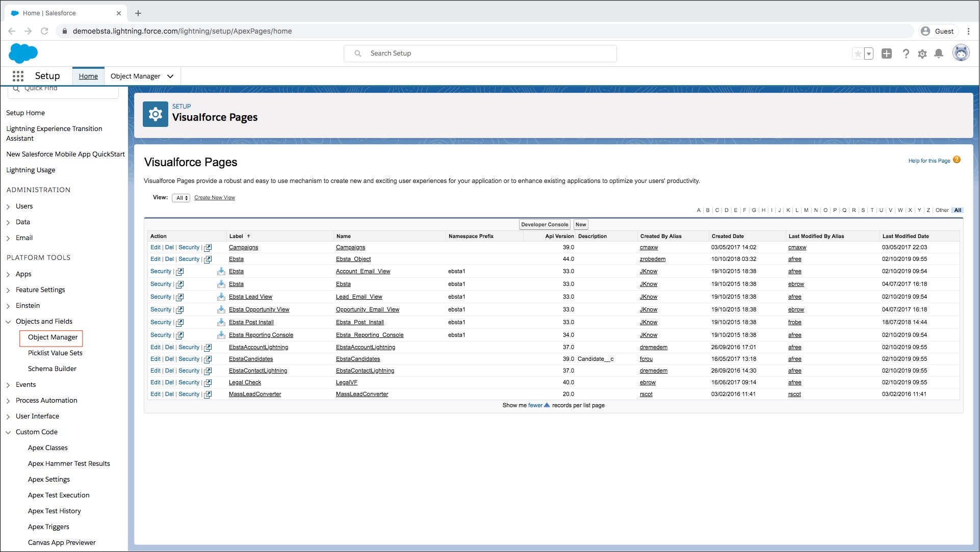Click the download icon for Ebsta Post Install
This screenshot has height=552, width=980.
[x=221, y=322]
